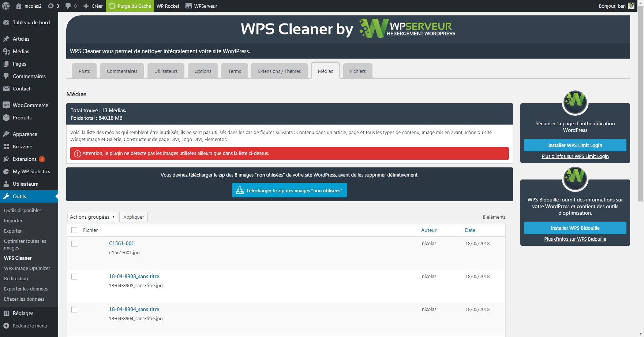Sort the list by Date column
This screenshot has width=644, height=337.
(x=470, y=230)
